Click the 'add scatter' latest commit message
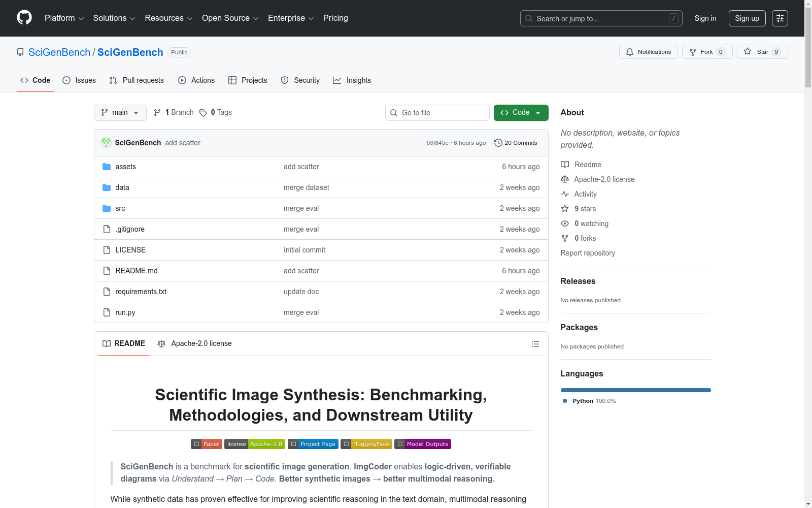 point(183,143)
